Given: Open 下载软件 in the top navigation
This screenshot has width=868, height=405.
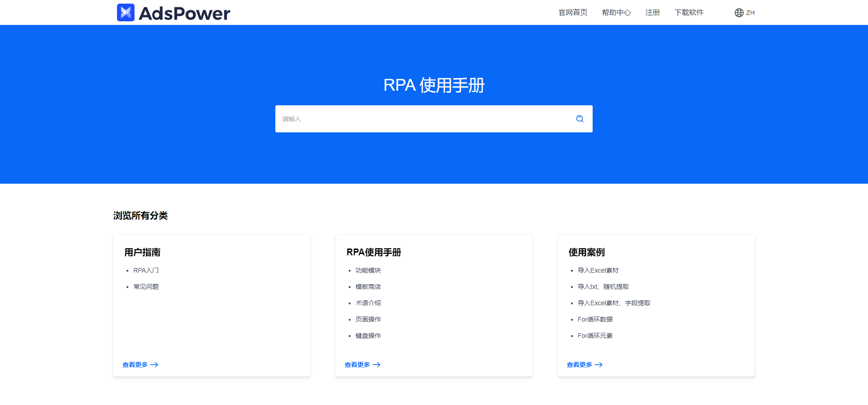Looking at the screenshot, I should pos(689,13).
